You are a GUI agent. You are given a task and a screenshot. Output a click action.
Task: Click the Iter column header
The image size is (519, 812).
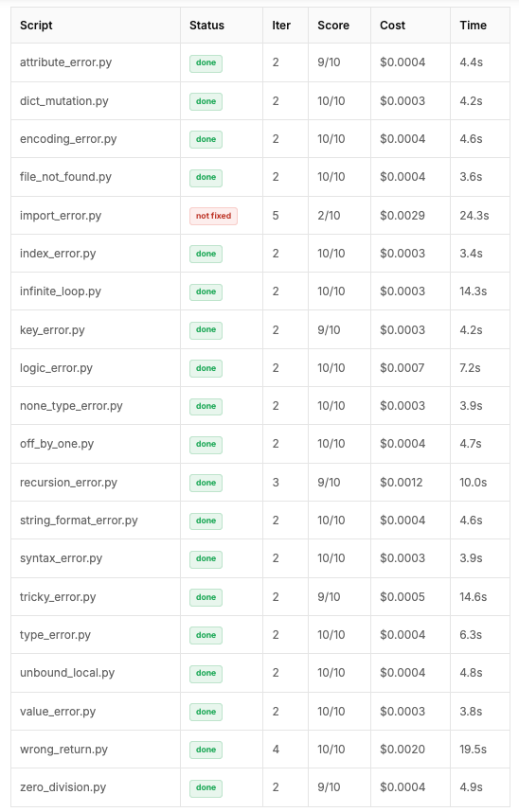[281, 26]
